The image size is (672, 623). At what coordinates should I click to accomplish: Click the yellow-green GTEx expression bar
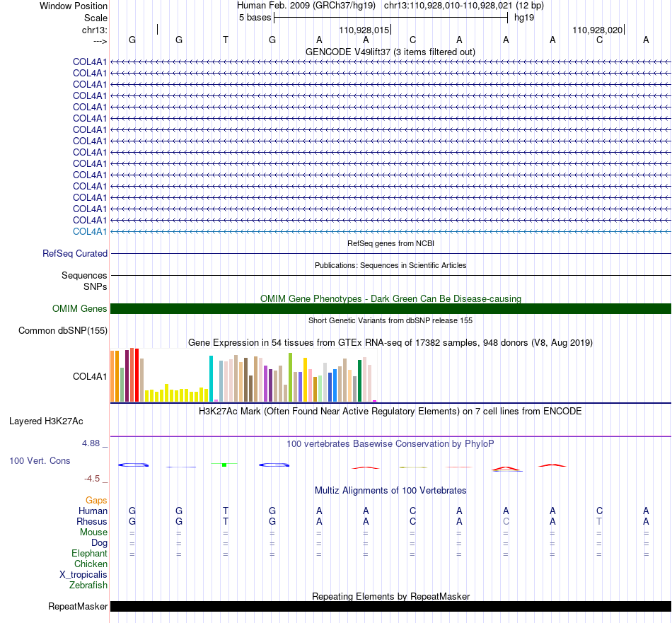[290, 378]
